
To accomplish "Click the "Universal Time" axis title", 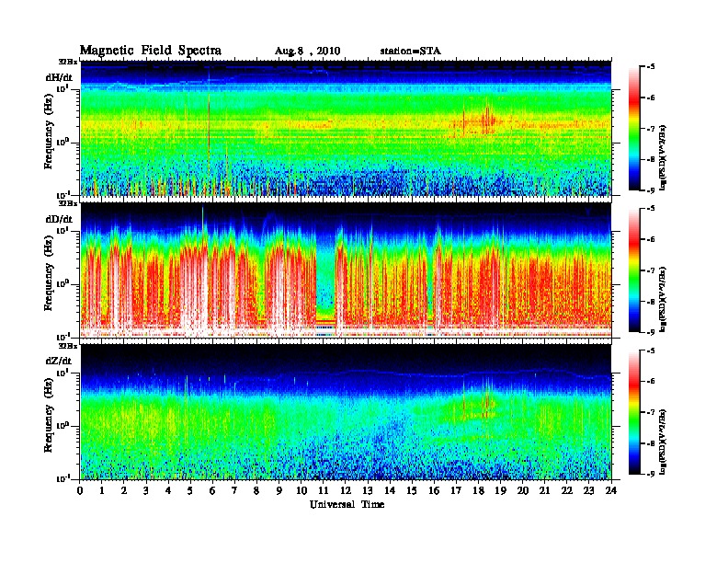I will pyautogui.click(x=347, y=504).
